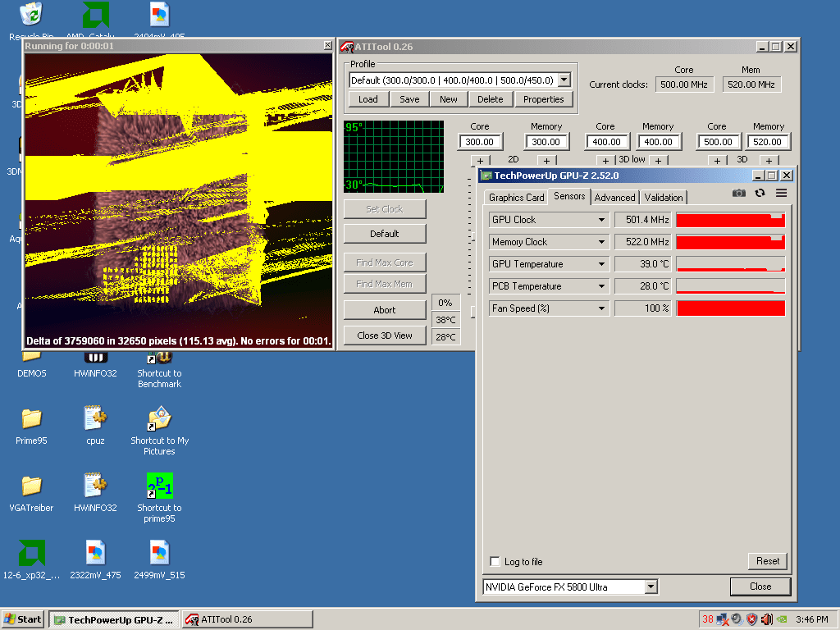Click the Windows Security shield tray icon
The height and width of the screenshot is (630, 840).
click(751, 619)
